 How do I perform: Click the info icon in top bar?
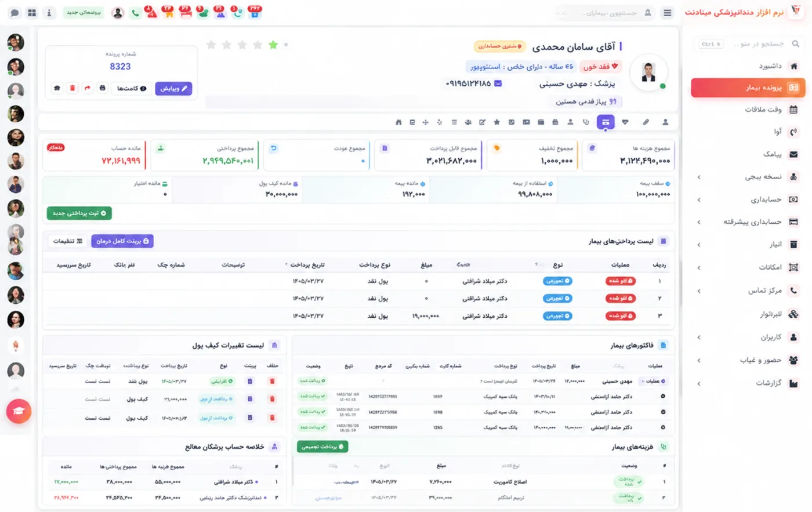point(49,13)
